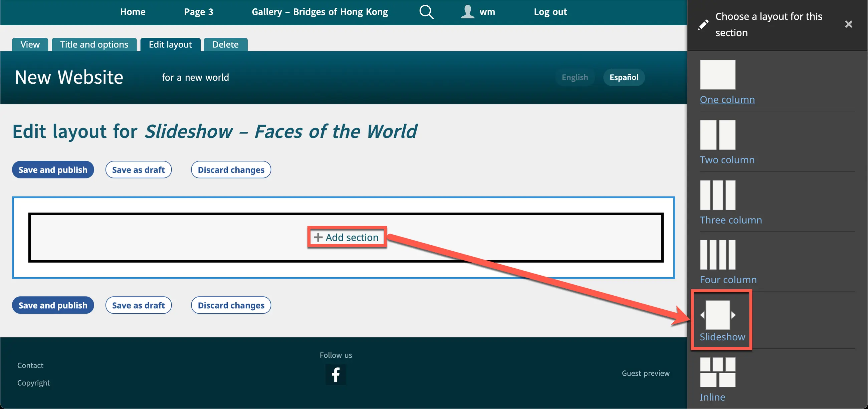Close the layout chooser panel
The height and width of the screenshot is (409, 868).
[848, 24]
